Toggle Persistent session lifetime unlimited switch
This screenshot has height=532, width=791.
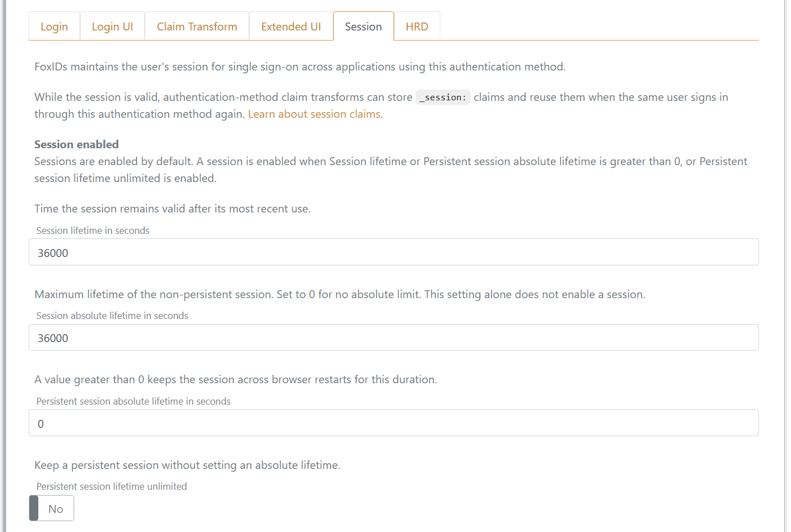51,508
